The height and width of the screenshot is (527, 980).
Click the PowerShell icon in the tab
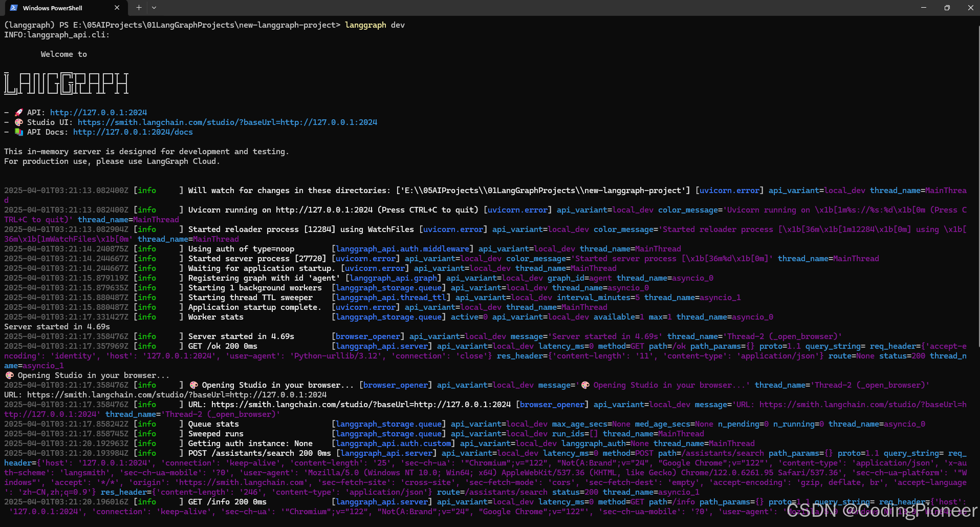click(14, 8)
